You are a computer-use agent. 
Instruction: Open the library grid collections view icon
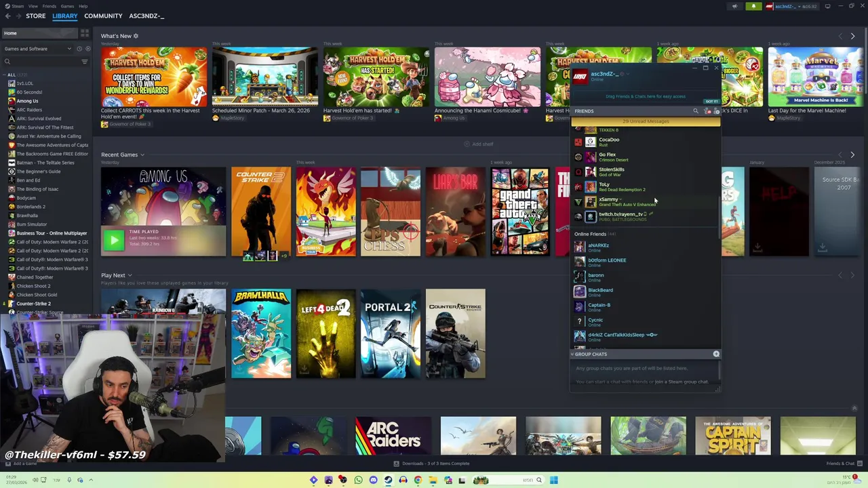[x=85, y=33]
